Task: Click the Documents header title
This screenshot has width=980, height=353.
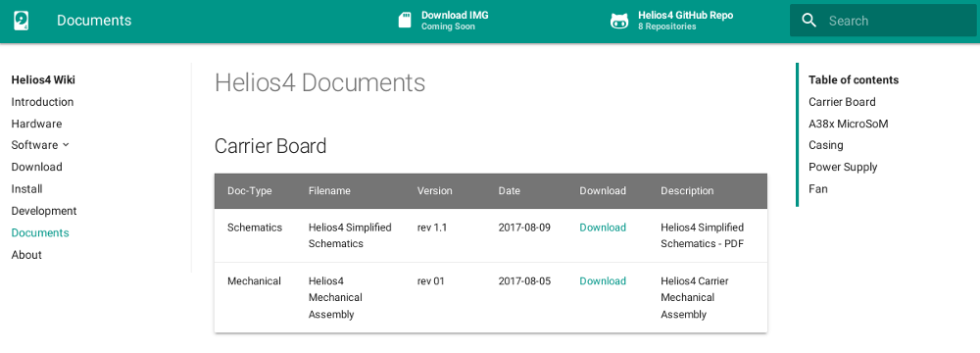Action: (94, 21)
